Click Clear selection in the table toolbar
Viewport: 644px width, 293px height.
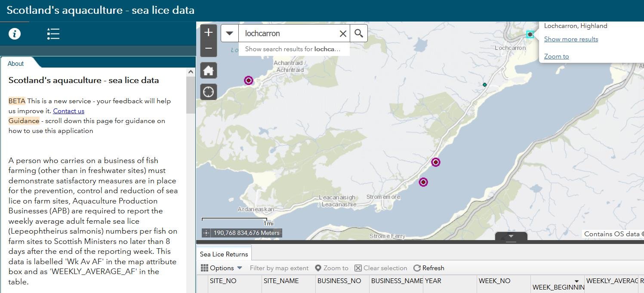click(x=381, y=268)
